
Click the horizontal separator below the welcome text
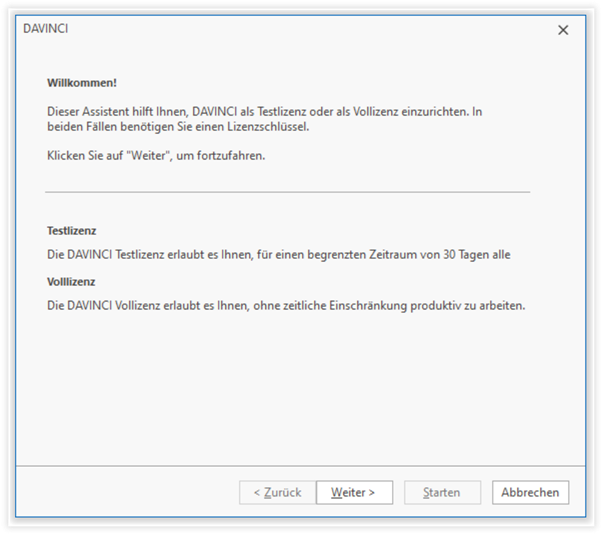(288, 191)
